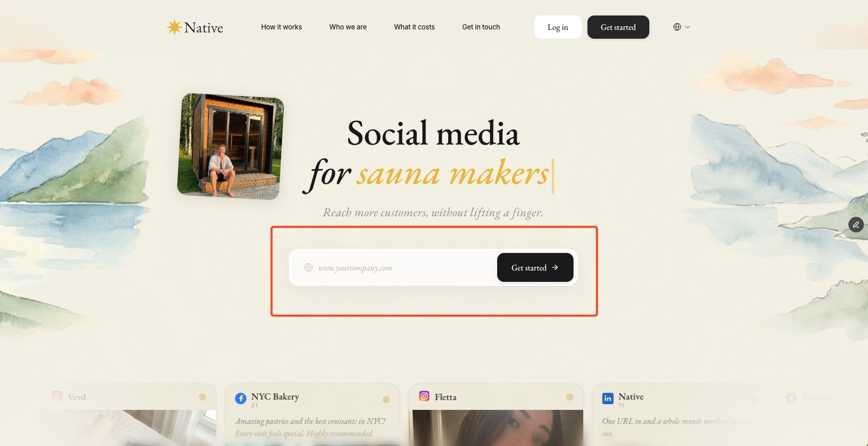Click the globe icon in the URL field
The image size is (868, 446).
(x=308, y=267)
